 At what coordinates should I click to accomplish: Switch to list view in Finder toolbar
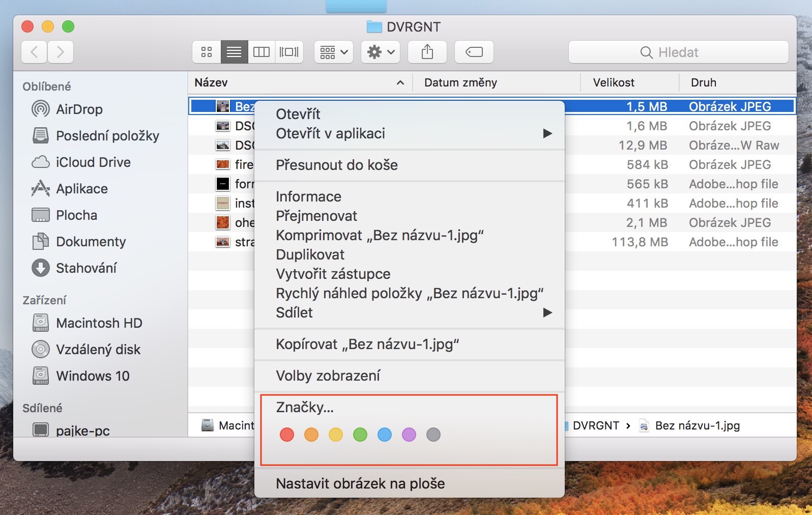(234, 52)
